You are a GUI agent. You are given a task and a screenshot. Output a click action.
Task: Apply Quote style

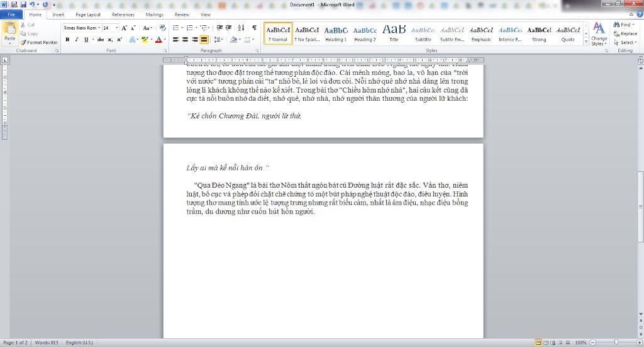[x=568, y=34]
